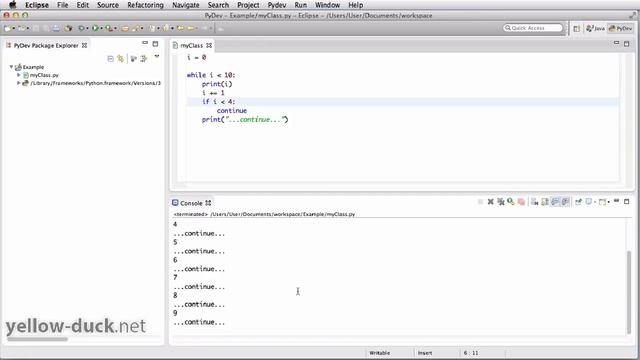The width and height of the screenshot is (640, 360).
Task: Click Remove All Terminated Launches icon
Action: pos(501,202)
